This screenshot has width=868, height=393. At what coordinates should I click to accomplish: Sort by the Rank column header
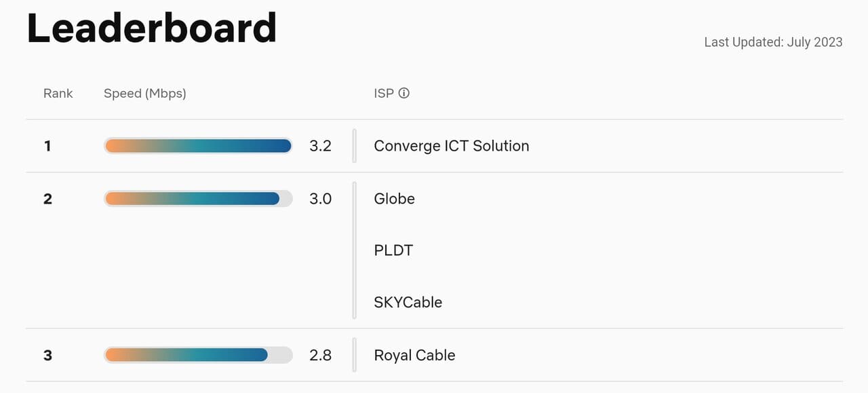point(58,93)
